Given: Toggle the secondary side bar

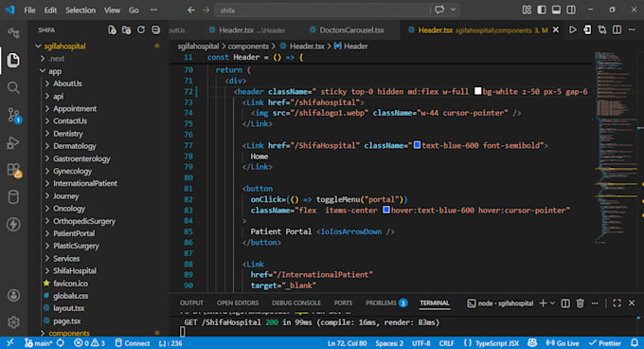Looking at the screenshot, I should click(x=571, y=10).
